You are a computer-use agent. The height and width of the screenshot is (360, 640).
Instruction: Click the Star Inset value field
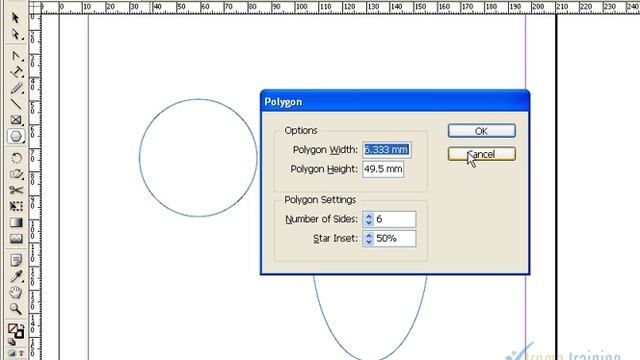(x=395, y=238)
